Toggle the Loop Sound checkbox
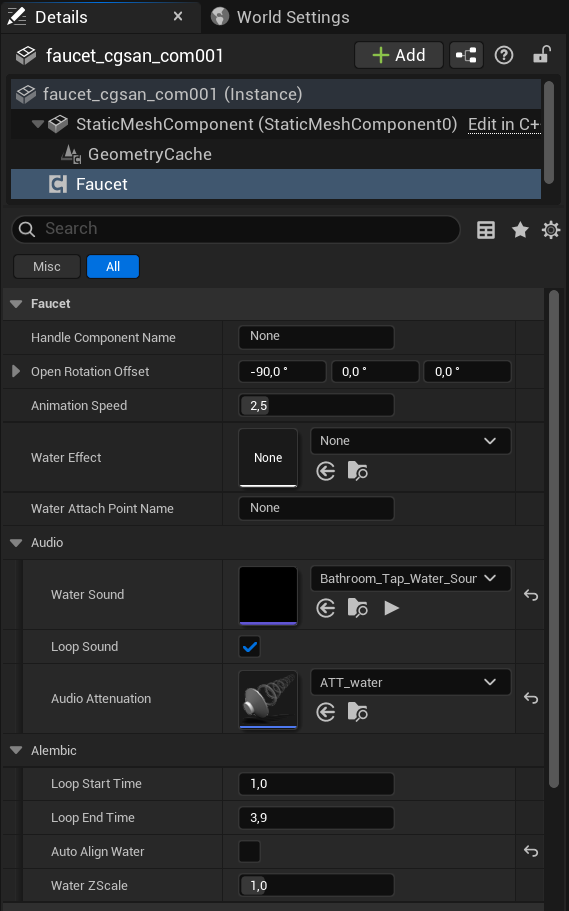 click(x=250, y=647)
